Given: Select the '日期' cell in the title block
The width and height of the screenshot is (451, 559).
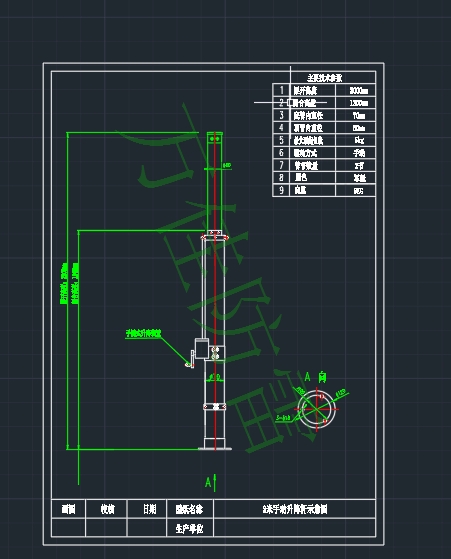Looking at the screenshot, I should (x=149, y=509).
